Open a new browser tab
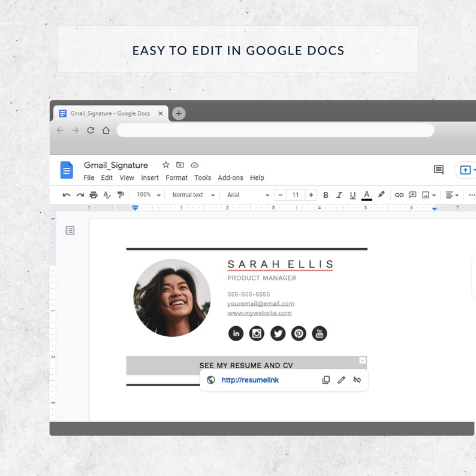Viewport: 476px width, 476px height. point(179,113)
